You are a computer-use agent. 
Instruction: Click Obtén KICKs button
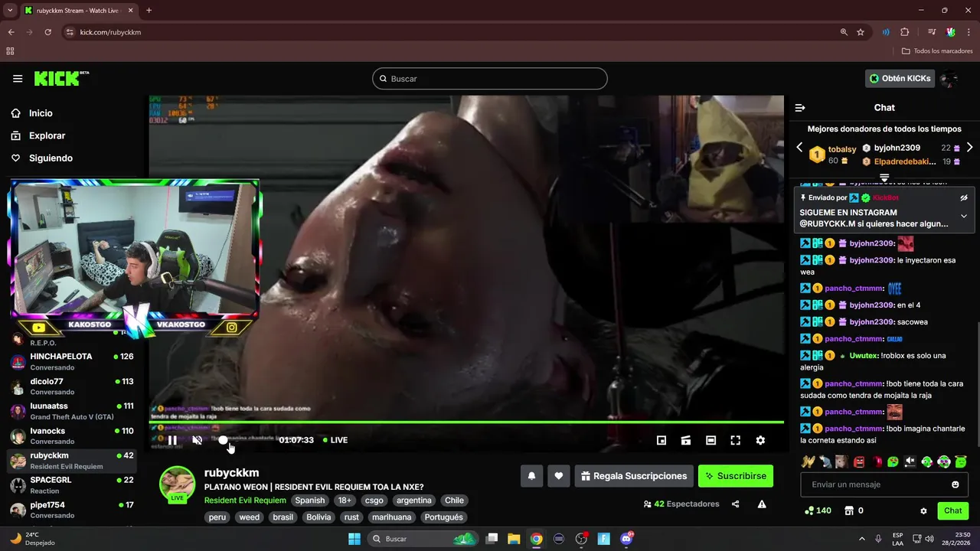900,78
